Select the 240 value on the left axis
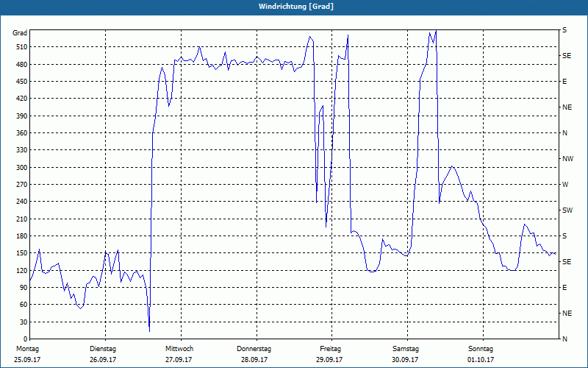 pos(22,202)
